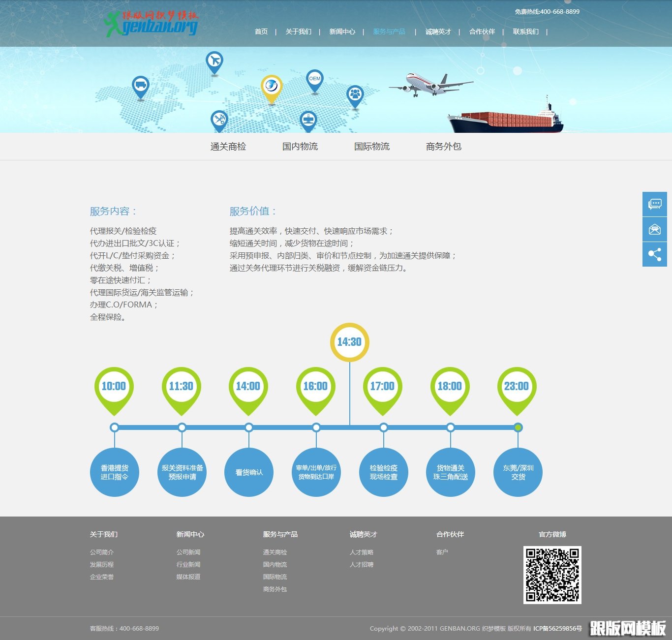Click the chat message icon in the side panel

click(x=654, y=204)
